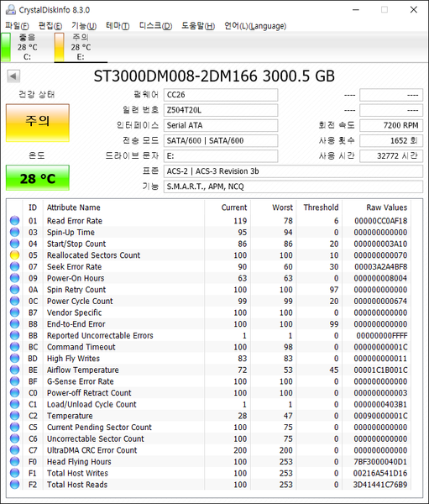This screenshot has height=504, width=429.
Task: Click status orb for Power-On Hours
Action: click(14, 278)
